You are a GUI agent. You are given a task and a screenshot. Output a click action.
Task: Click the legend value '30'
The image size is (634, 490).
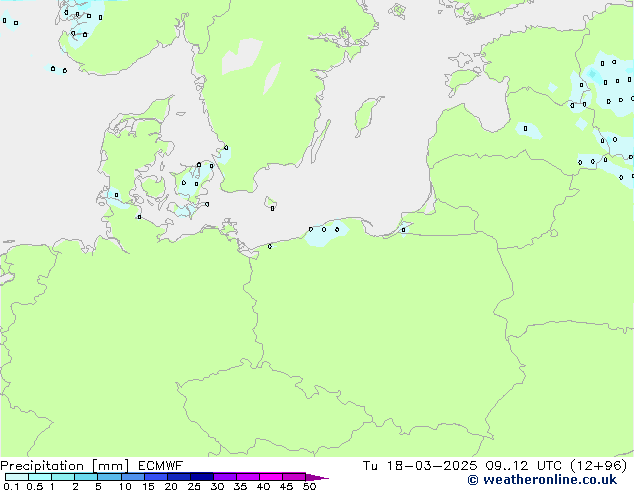click(x=217, y=486)
